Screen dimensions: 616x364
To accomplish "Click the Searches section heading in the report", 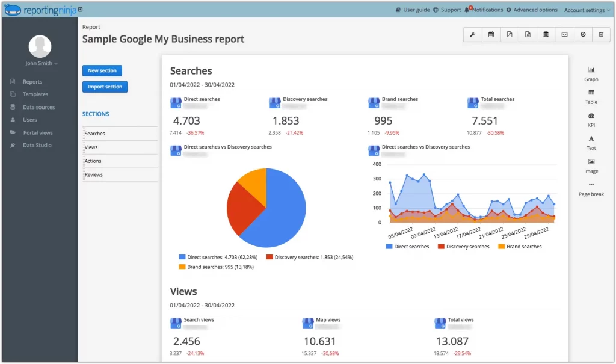I will [x=191, y=71].
